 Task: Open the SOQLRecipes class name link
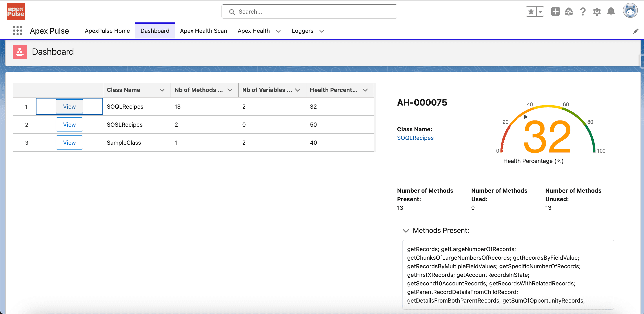[415, 138]
